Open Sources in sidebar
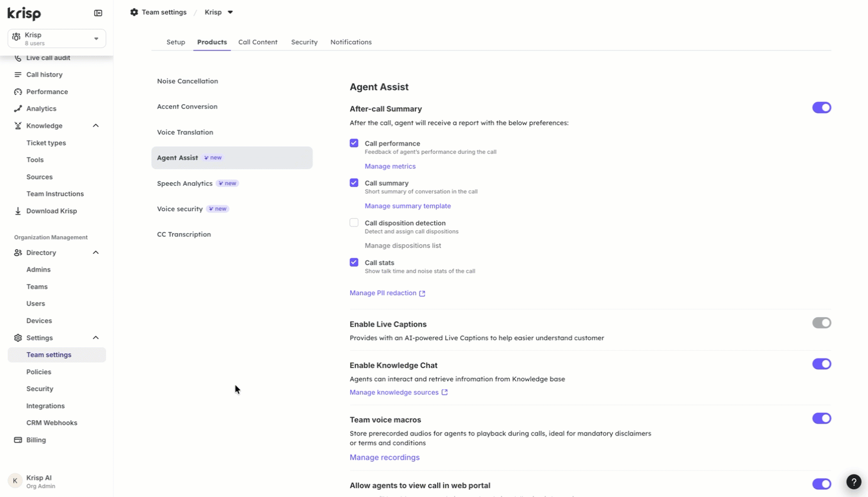This screenshot has width=868, height=497. click(40, 177)
